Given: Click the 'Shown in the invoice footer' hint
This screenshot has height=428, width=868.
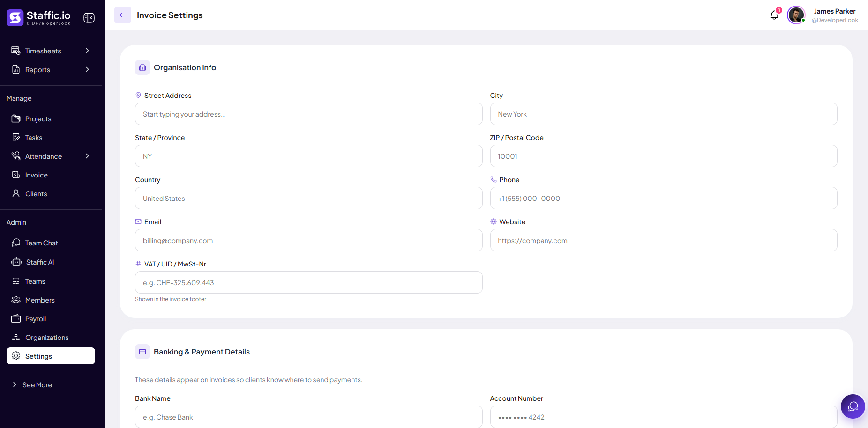Looking at the screenshot, I should point(171,299).
